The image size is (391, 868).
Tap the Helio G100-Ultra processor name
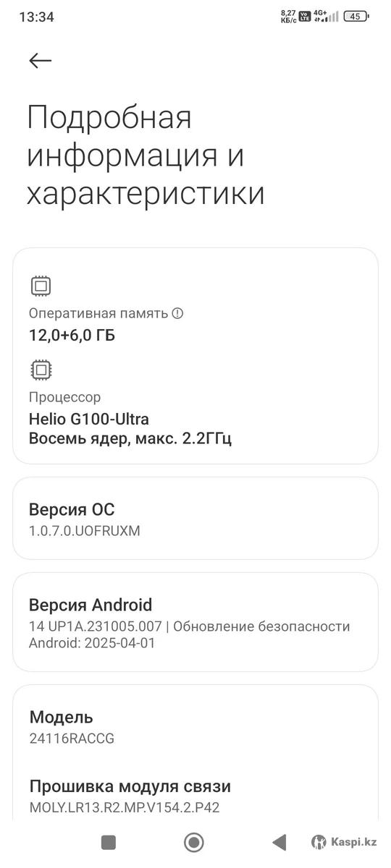coord(89,418)
